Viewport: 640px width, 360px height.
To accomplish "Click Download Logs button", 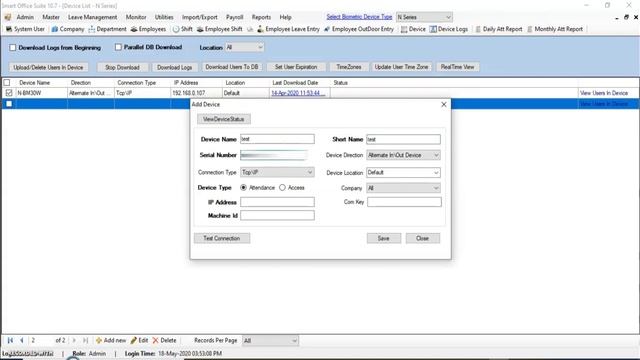I will pos(174,67).
